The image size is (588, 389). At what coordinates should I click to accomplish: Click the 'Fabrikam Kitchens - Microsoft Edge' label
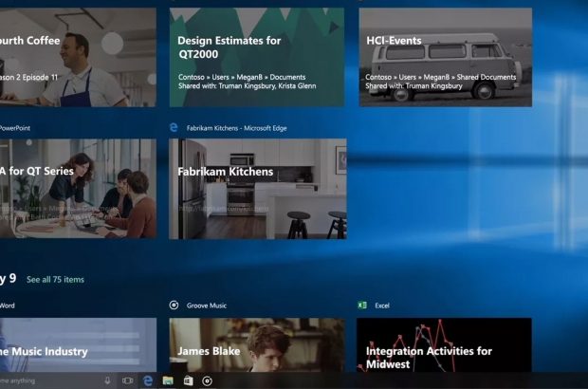(237, 128)
